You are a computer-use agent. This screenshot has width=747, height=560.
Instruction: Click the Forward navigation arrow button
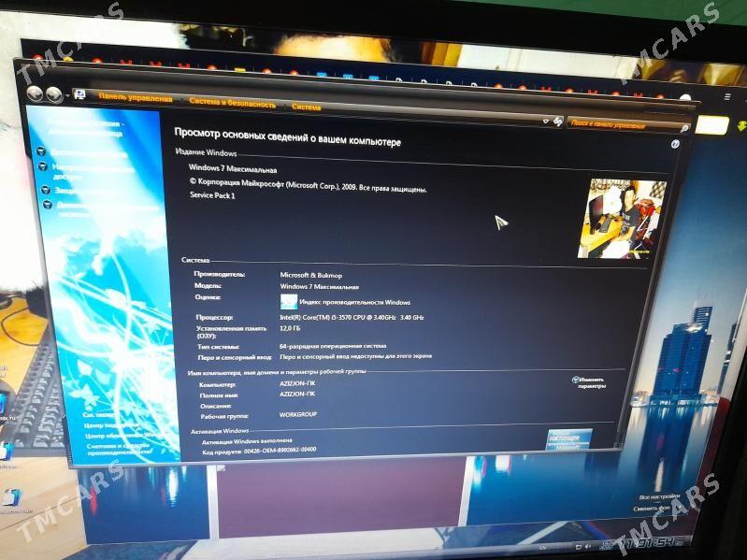point(54,94)
